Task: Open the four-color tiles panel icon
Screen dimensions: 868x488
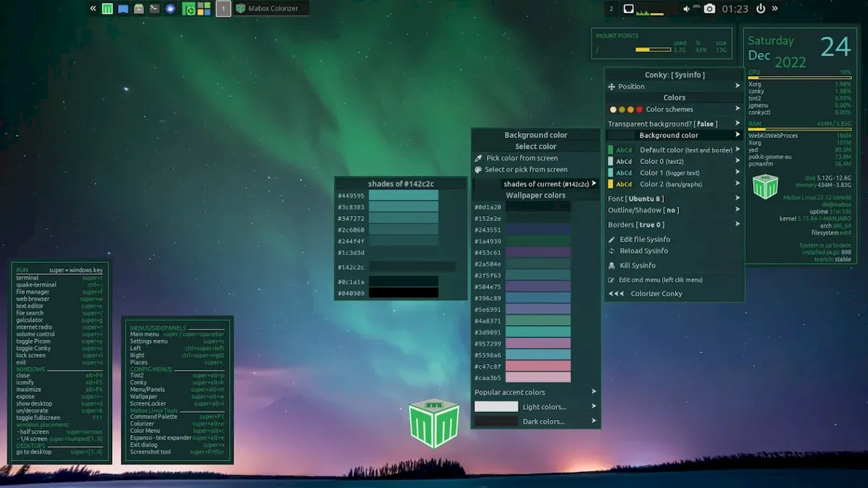Action: [x=204, y=9]
